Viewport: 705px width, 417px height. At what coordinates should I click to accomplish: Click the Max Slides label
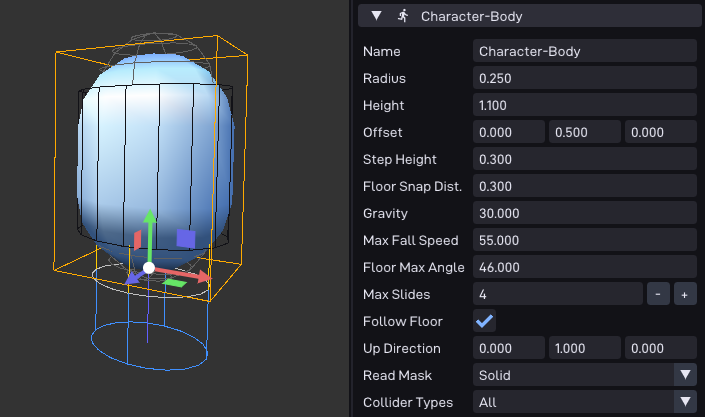click(397, 294)
